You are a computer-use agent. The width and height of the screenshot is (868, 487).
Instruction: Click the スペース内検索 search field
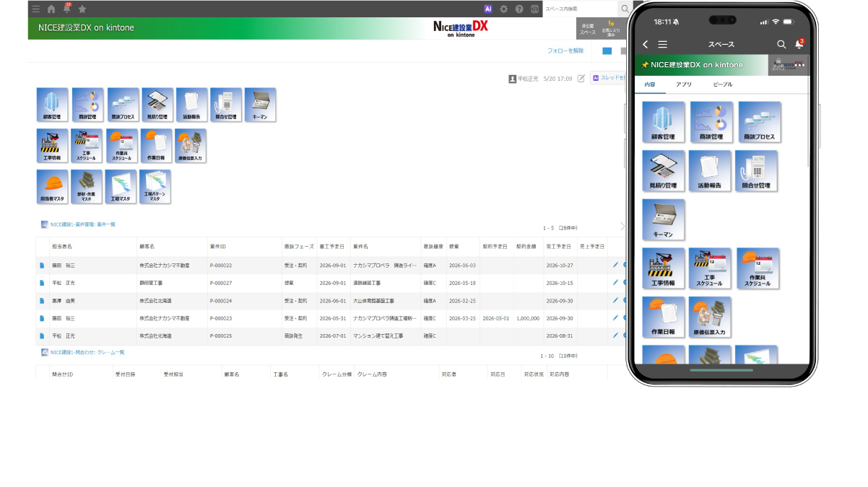coord(580,9)
